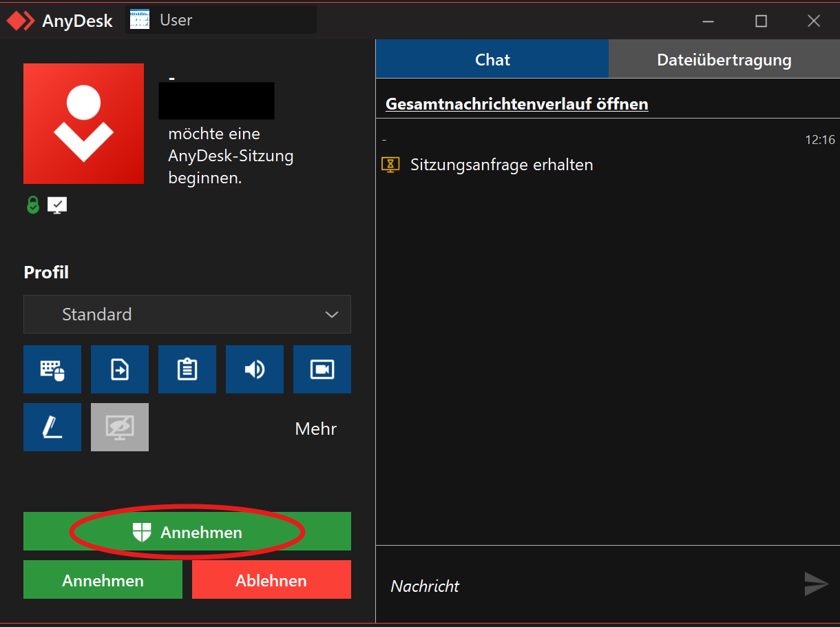Screen dimensions: 840x627
Task: Toggle sound transmission permission icon
Action: pyautogui.click(x=255, y=369)
